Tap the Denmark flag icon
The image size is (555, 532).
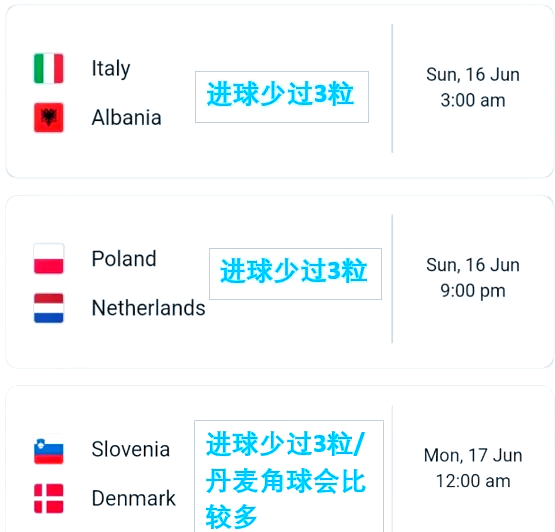(48, 498)
